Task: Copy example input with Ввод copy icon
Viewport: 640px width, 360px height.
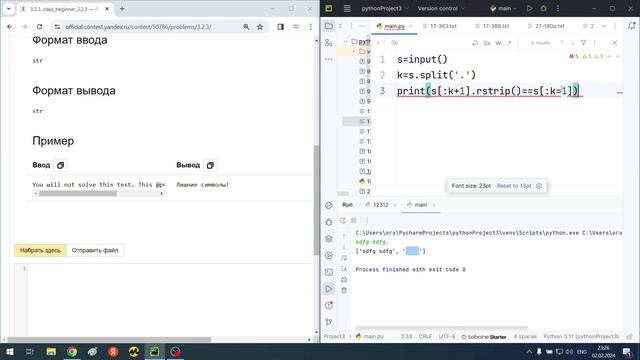Action: pyautogui.click(x=60, y=165)
